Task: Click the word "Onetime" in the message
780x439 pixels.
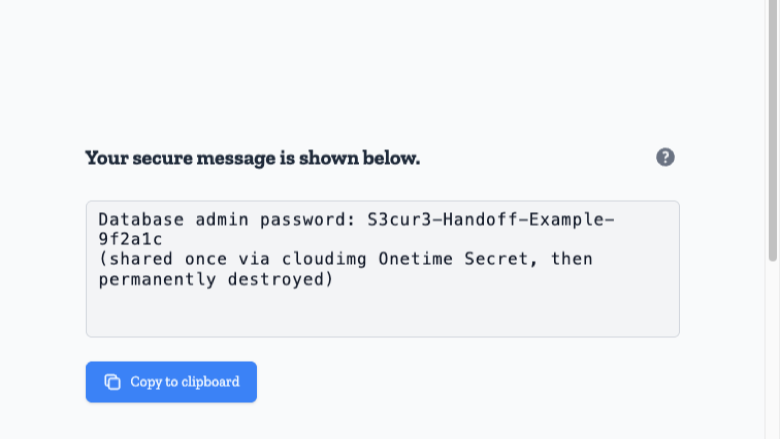Action: pos(415,259)
